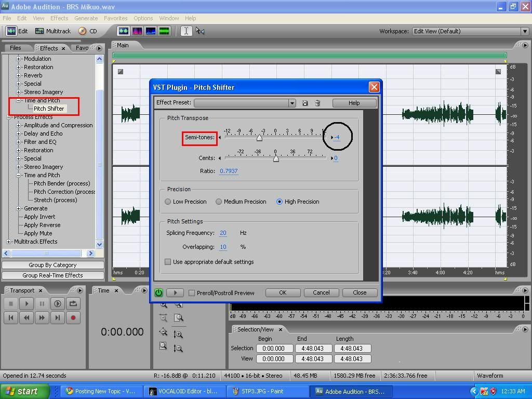Open the Favorites menu
The height and width of the screenshot is (399, 532).
pos(116,18)
